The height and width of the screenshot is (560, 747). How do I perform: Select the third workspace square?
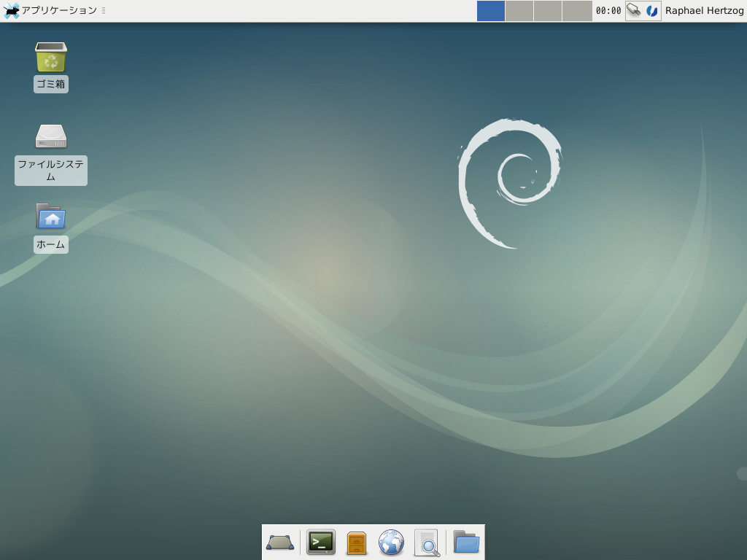point(549,10)
